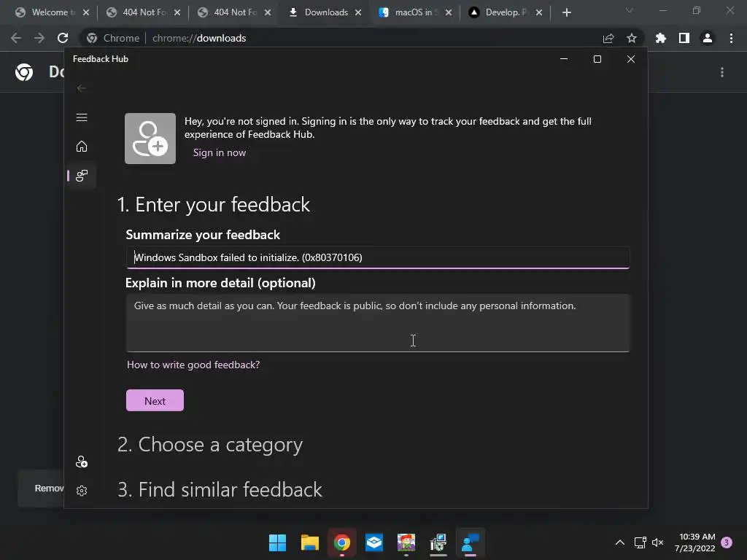Expand the Choose a category step

[210, 445]
